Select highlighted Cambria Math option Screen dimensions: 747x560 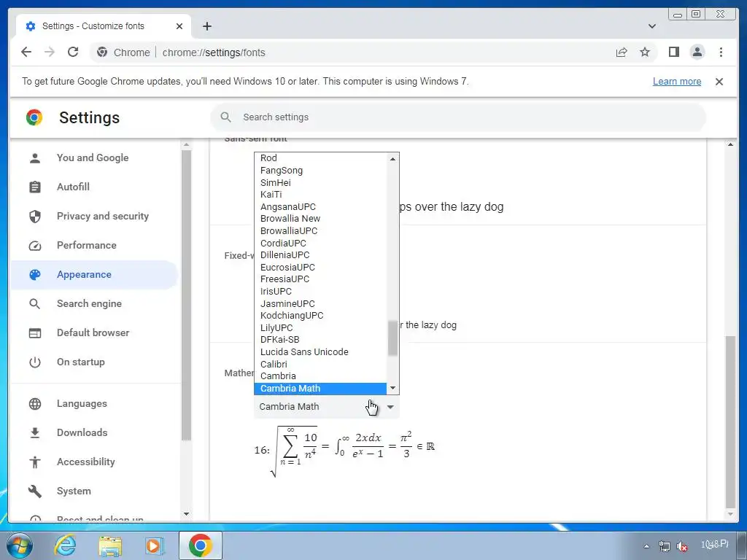point(321,388)
